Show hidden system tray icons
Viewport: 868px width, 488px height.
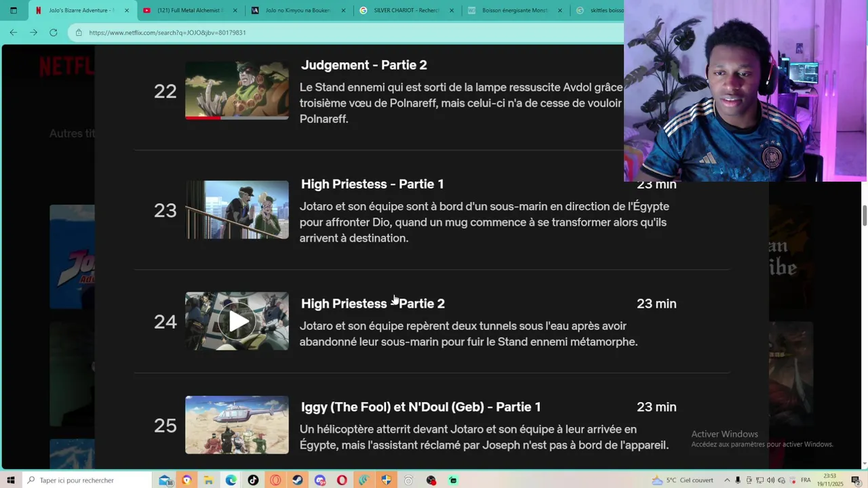727,480
